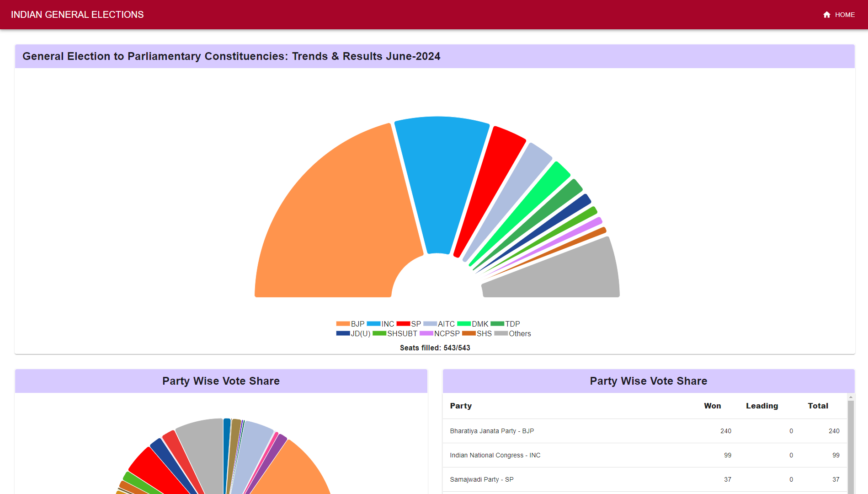Click the BJP won value 240
This screenshot has height=494, width=868.
pyautogui.click(x=726, y=431)
